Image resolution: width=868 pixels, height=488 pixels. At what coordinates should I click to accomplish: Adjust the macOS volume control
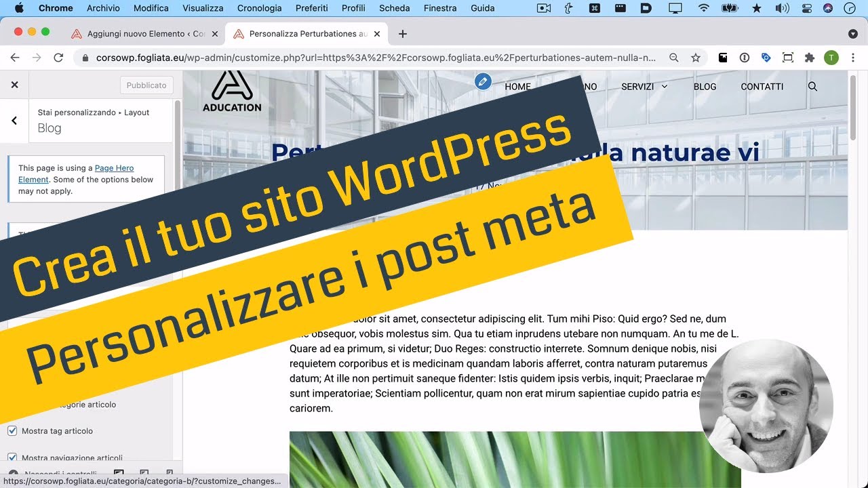(x=782, y=8)
